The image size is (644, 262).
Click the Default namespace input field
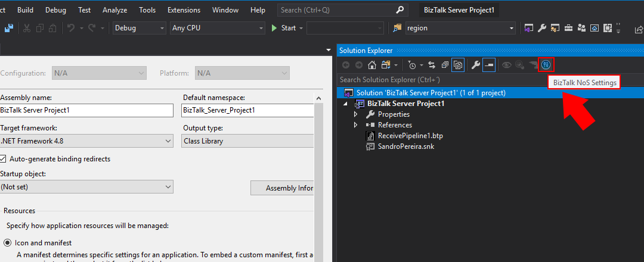[247, 110]
